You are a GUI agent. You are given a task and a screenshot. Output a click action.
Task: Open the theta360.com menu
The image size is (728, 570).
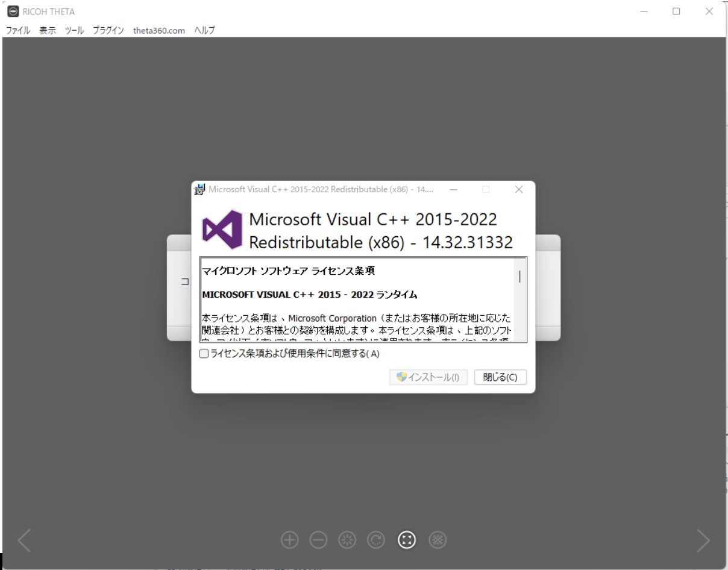[x=159, y=30]
